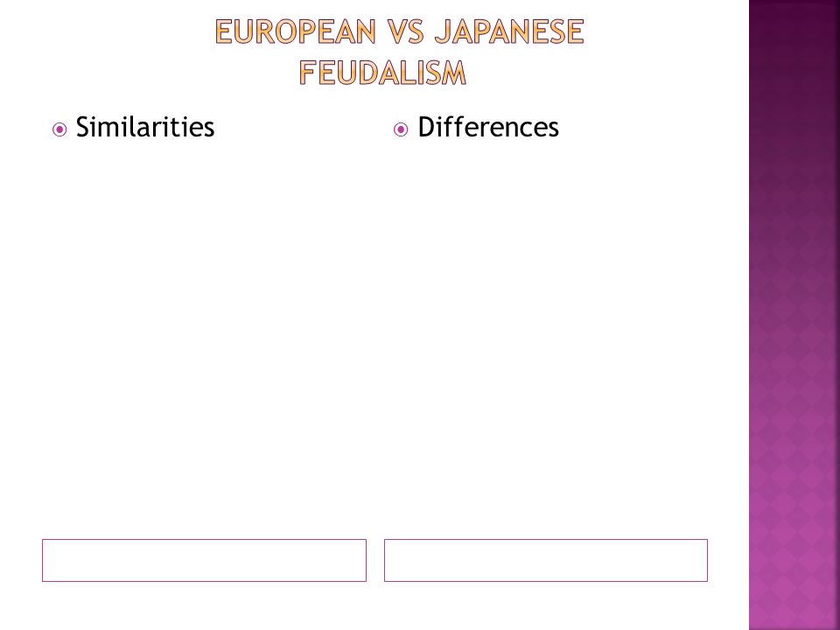Click the word VS in the title
Image resolution: width=840 pixels, height=630 pixels.
pos(406,31)
